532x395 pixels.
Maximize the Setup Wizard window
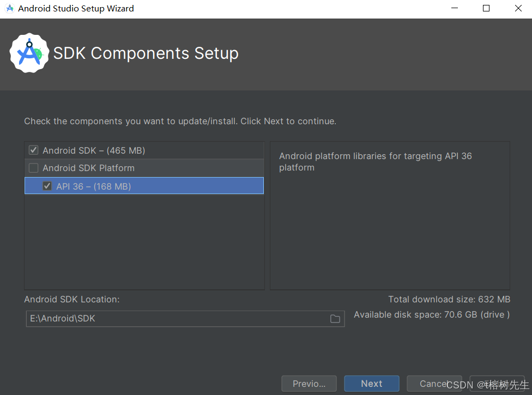pyautogui.click(x=486, y=8)
